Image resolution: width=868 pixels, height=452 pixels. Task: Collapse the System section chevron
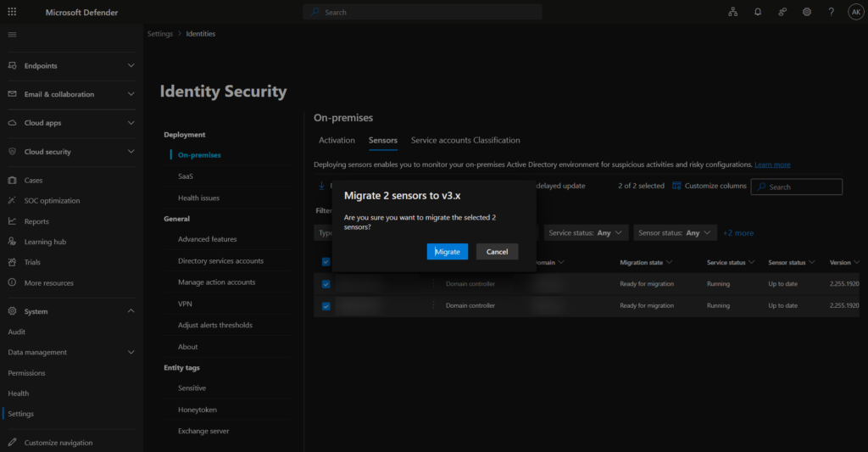(x=131, y=310)
